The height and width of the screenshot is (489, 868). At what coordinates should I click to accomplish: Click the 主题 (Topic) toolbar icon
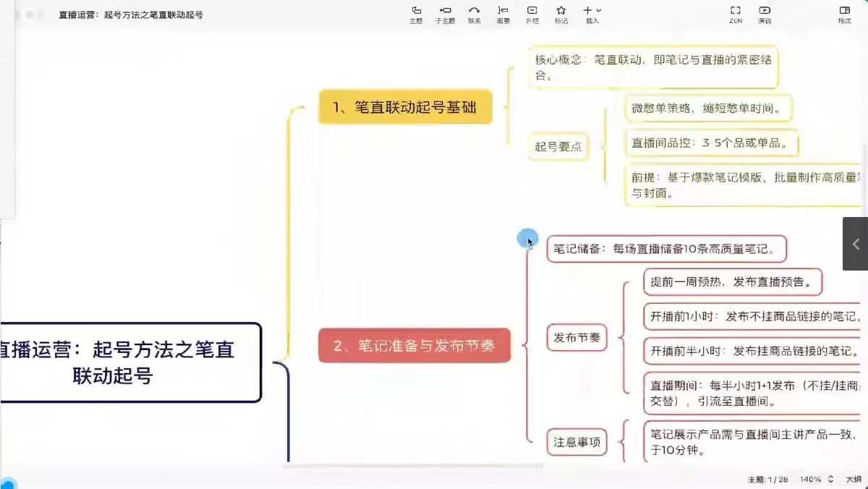pos(416,14)
